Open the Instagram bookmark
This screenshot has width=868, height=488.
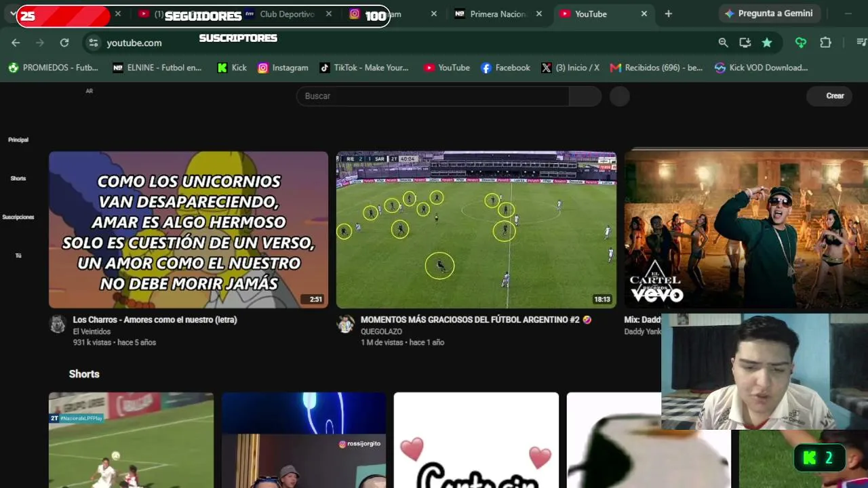point(283,68)
